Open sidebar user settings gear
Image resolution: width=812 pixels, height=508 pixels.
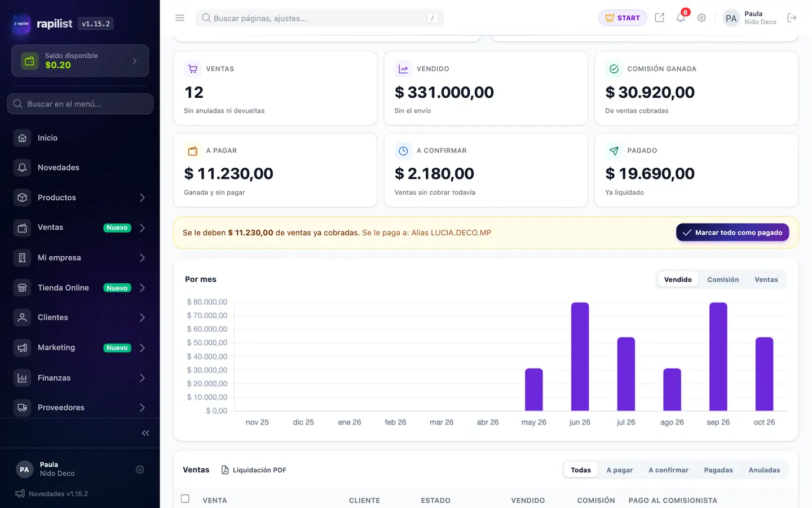140,469
